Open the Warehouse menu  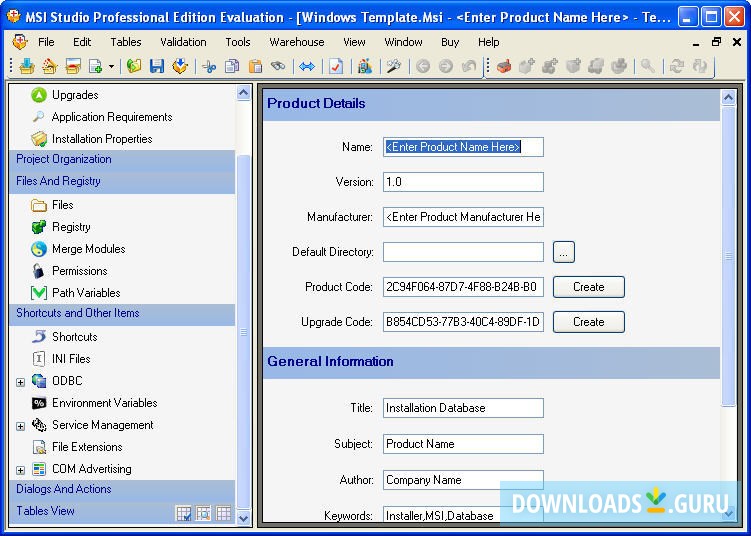point(296,42)
